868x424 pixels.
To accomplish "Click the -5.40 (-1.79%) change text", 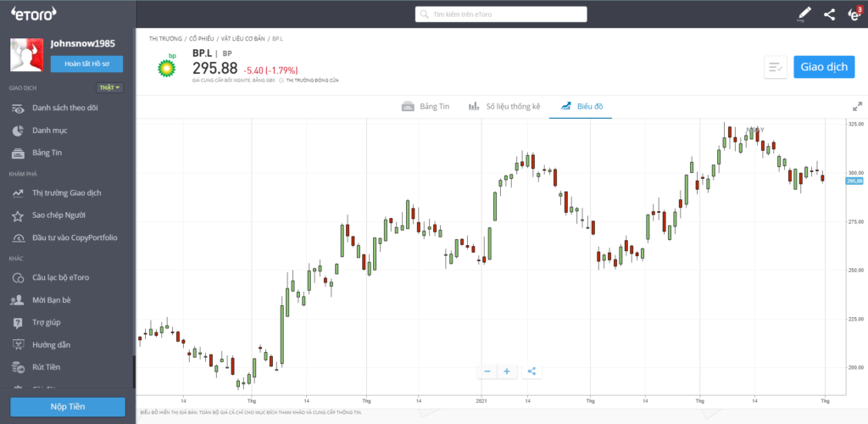I will 270,70.
